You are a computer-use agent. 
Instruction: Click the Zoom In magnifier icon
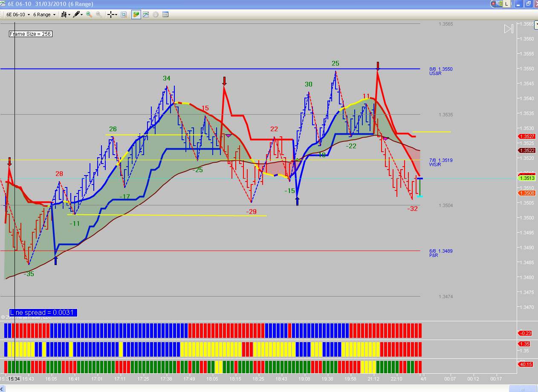tap(89, 14)
